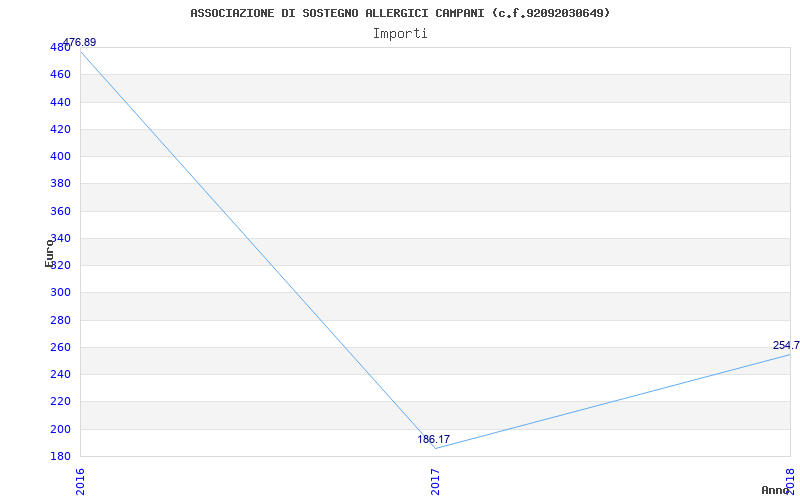Click the 480 y-axis tick label
The width and height of the screenshot is (800, 500).
pyautogui.click(x=60, y=47)
